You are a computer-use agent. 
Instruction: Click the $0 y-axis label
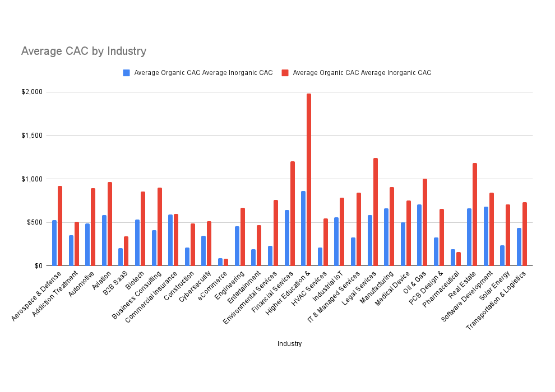pyautogui.click(x=39, y=266)
